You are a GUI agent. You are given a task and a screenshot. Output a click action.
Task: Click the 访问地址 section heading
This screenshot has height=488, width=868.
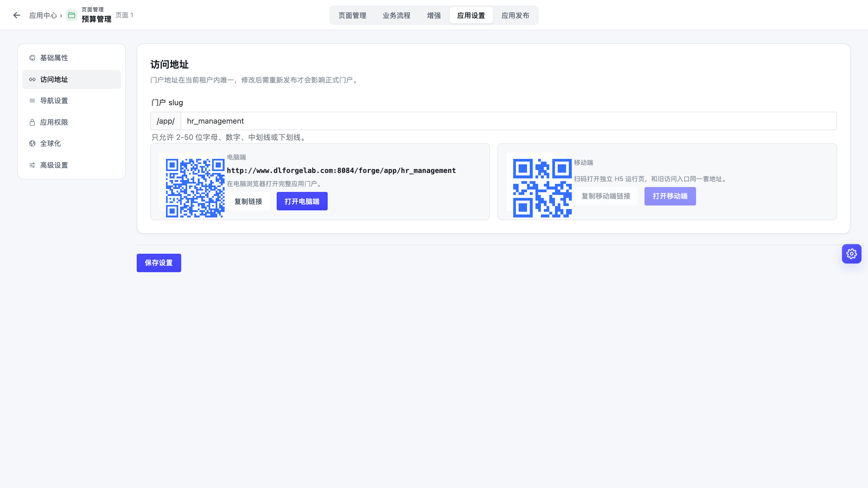170,64
